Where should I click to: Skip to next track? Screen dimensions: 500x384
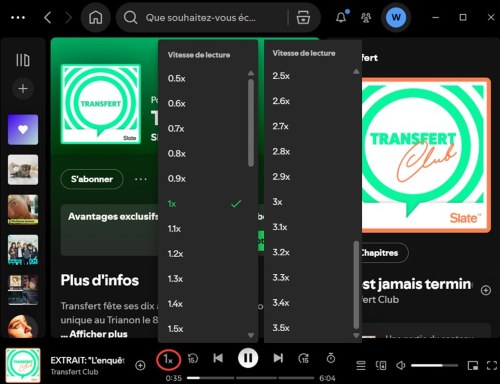click(278, 358)
